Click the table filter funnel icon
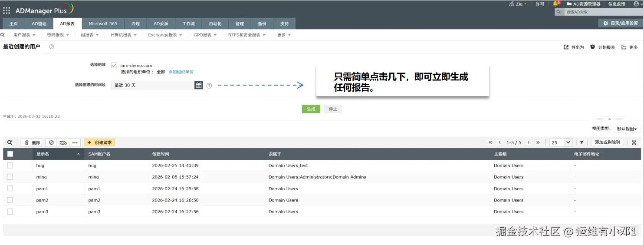644x245 pixels. tap(582, 142)
